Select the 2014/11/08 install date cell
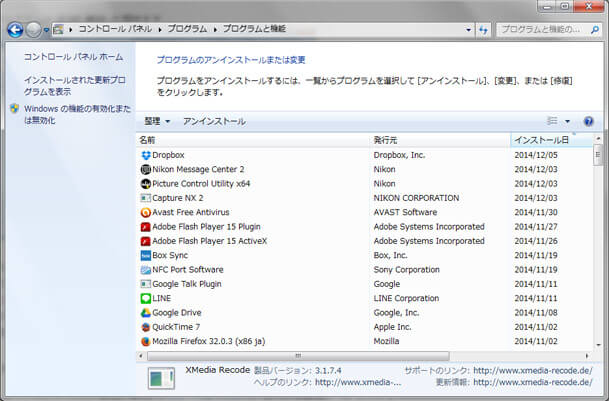609x401 pixels. pos(536,313)
